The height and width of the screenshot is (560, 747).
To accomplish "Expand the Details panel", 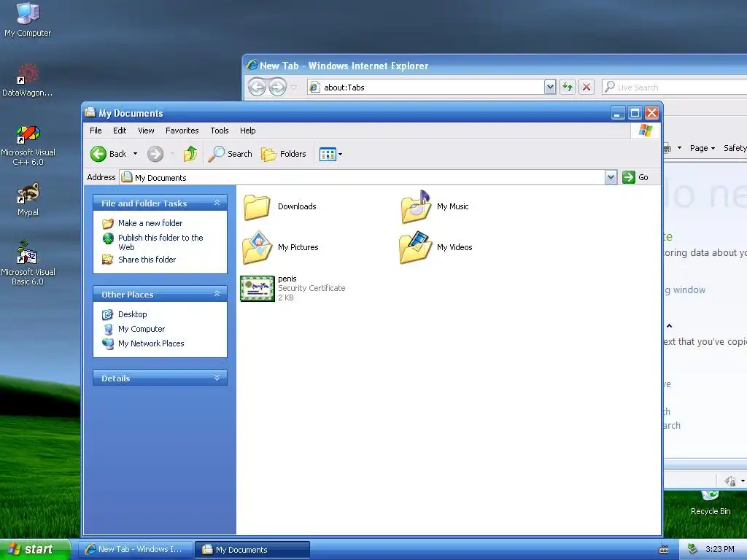I will 217,378.
